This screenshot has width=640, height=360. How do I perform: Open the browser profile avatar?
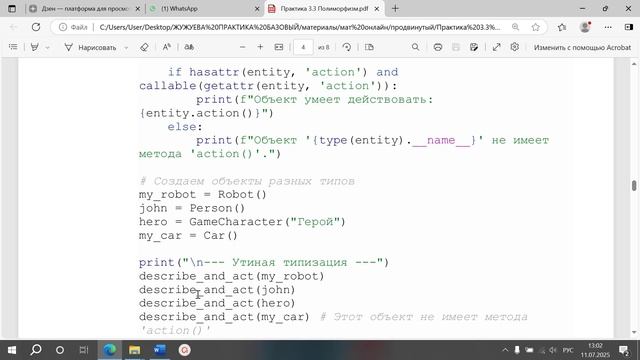point(585,27)
